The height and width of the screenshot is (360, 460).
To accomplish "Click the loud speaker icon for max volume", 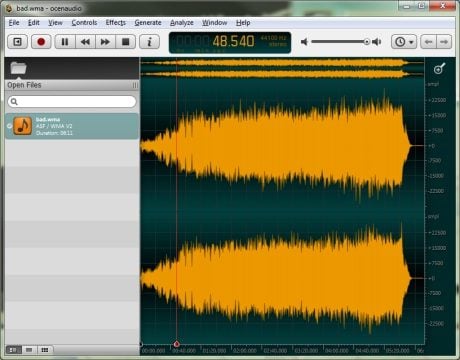I will point(377,42).
